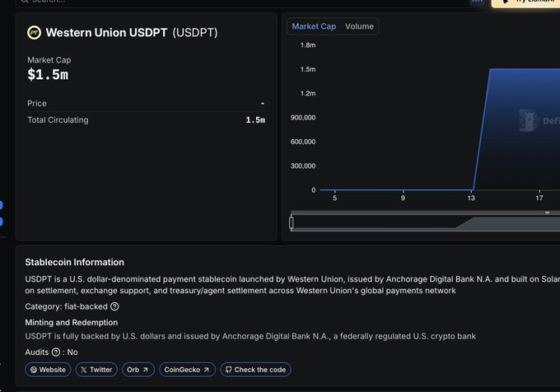This screenshot has height=392, width=560.
Task: Click the 17 x-axis date label
Action: 539,198
